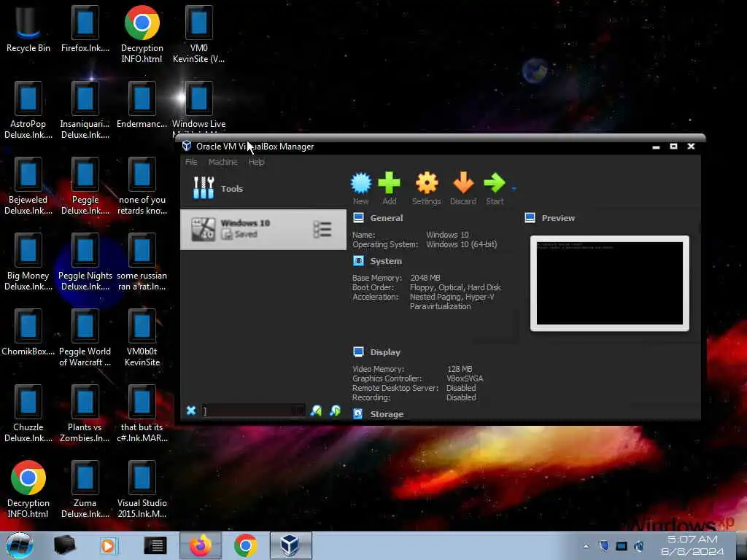The image size is (747, 560).
Task: Create a new VM with New icon
Action: coord(360,189)
